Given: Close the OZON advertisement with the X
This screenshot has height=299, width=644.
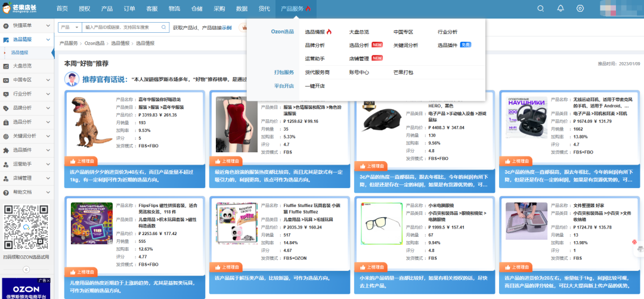Looking at the screenshot, I should 48,280.
